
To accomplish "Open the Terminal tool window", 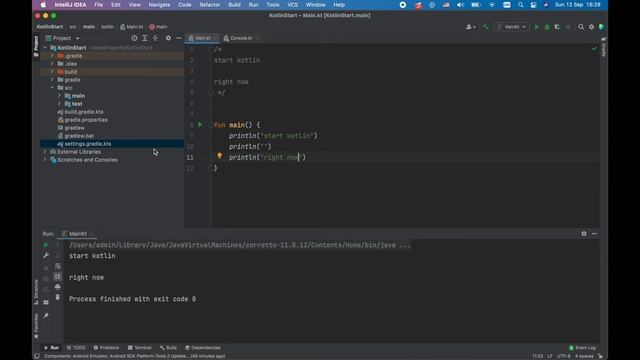I will click(x=140, y=348).
